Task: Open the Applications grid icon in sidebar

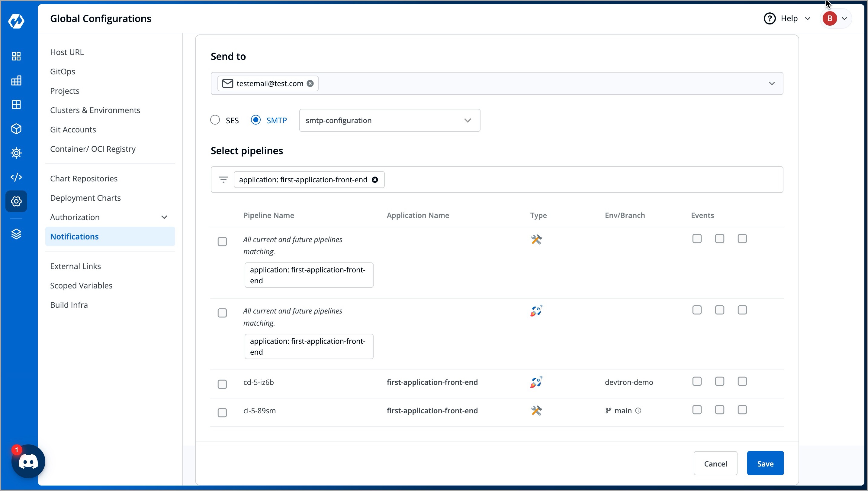Action: pyautogui.click(x=16, y=56)
